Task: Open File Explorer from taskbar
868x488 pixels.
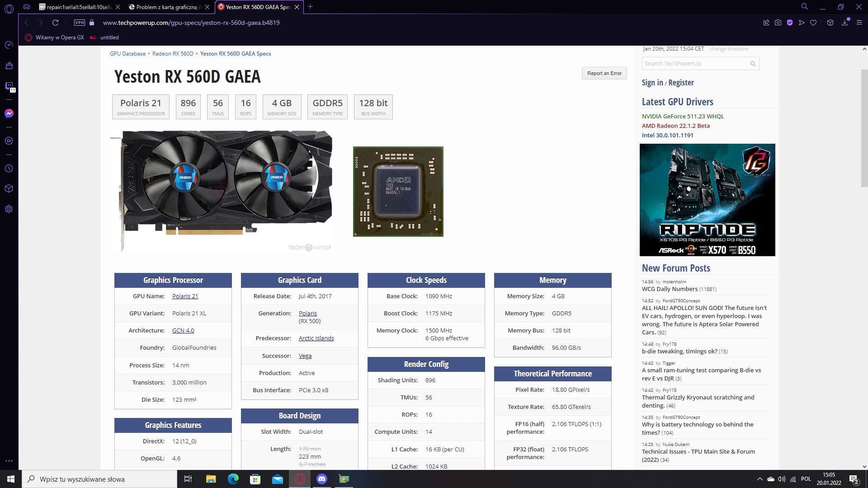Action: pyautogui.click(x=211, y=479)
